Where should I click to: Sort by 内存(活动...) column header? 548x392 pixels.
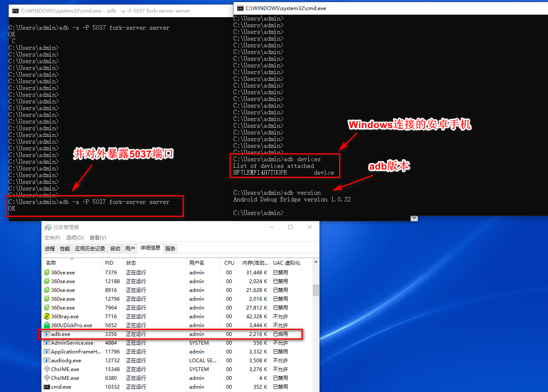point(253,263)
